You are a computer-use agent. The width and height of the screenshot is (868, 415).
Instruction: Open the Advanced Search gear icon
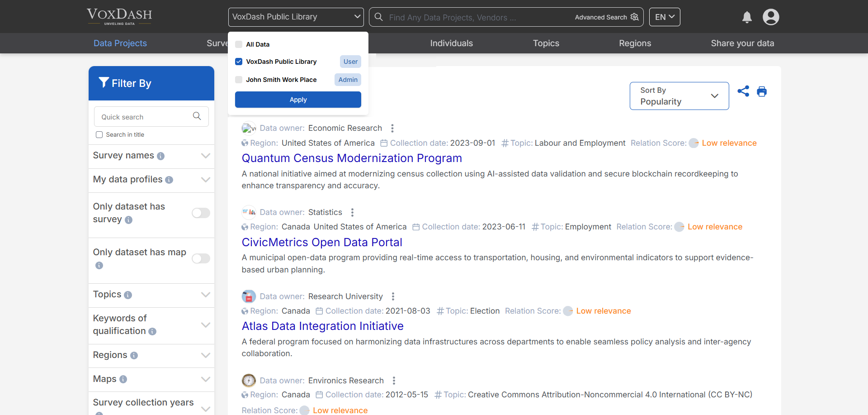pyautogui.click(x=635, y=17)
